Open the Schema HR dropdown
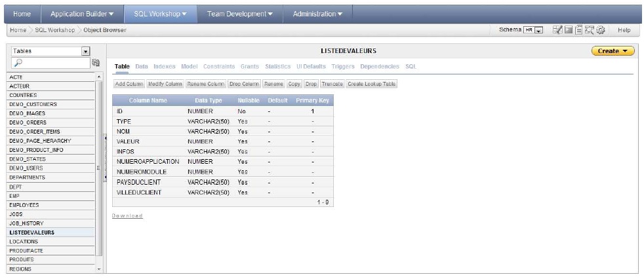Image resolution: width=644 pixels, height=279 pixels. pyautogui.click(x=538, y=30)
